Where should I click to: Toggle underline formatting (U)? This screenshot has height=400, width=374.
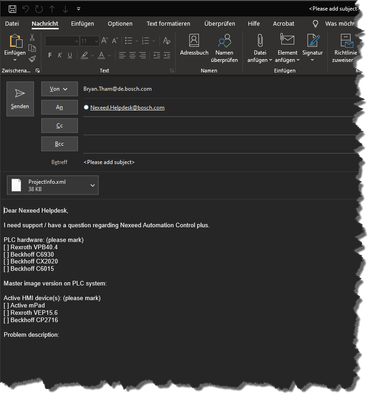70,55
